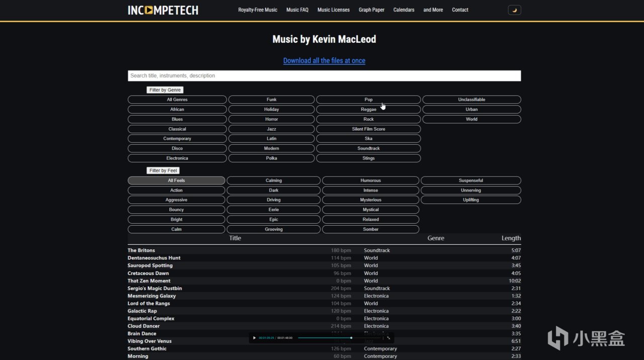Filter by Uplifting feel

tap(471, 200)
